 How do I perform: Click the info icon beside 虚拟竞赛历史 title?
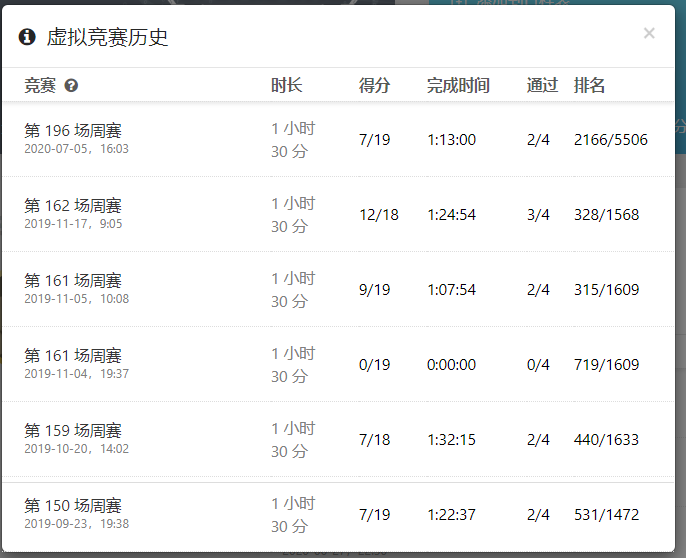pyautogui.click(x=27, y=37)
